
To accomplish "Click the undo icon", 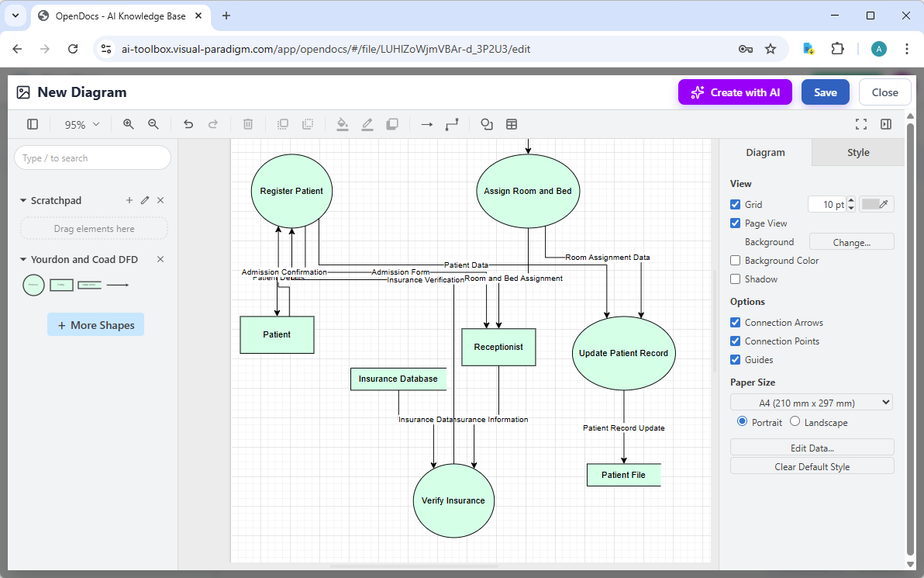I will click(188, 124).
